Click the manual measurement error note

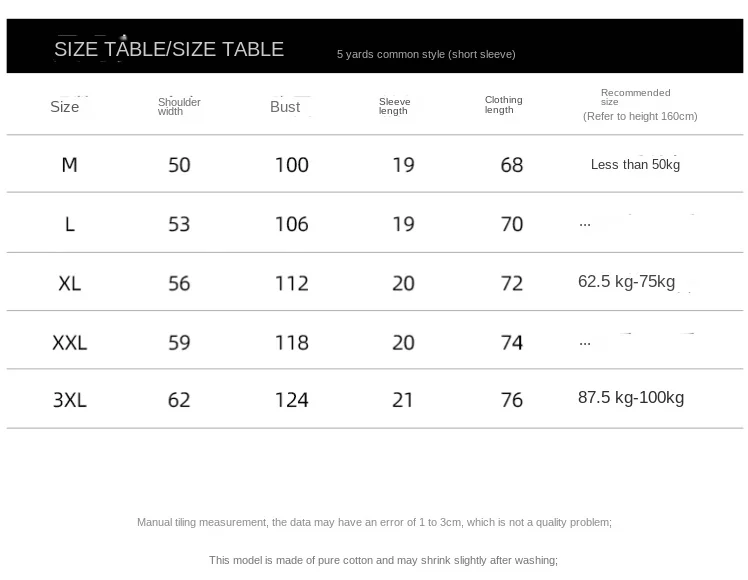[x=374, y=522]
